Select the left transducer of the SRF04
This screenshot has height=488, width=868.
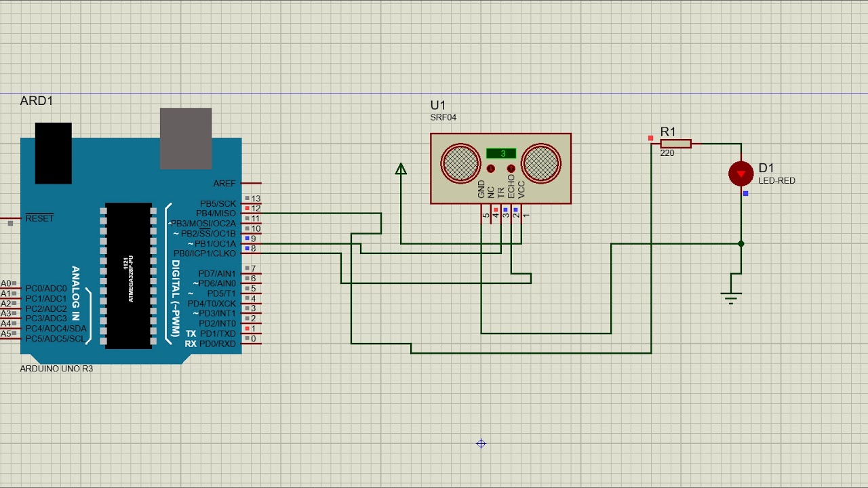coord(460,163)
